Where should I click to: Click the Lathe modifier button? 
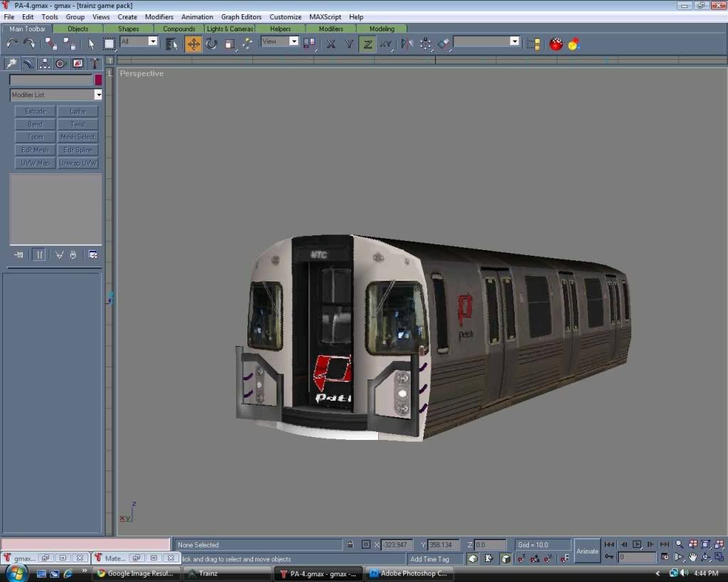[x=77, y=112]
